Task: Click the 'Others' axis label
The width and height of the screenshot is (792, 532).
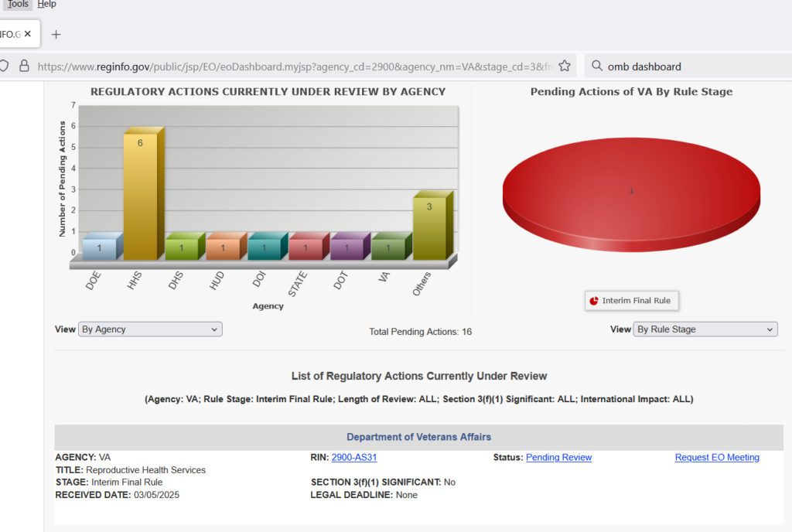Action: 422,284
